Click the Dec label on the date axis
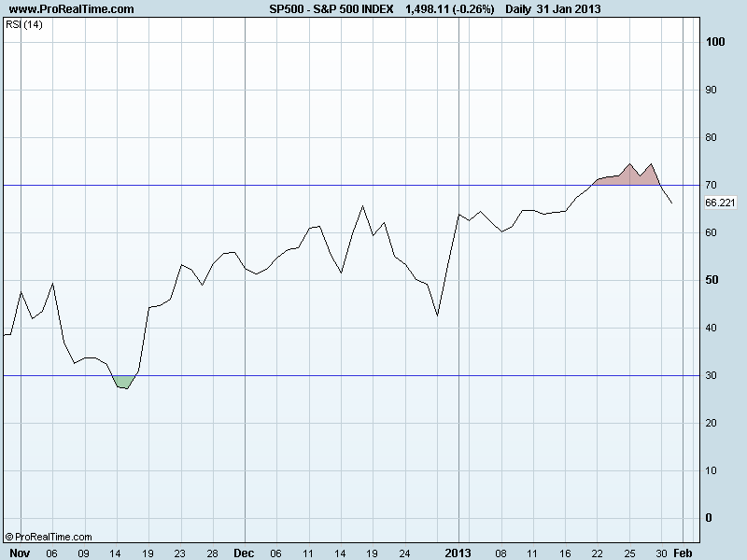Image resolution: width=747 pixels, height=560 pixels. (x=244, y=553)
